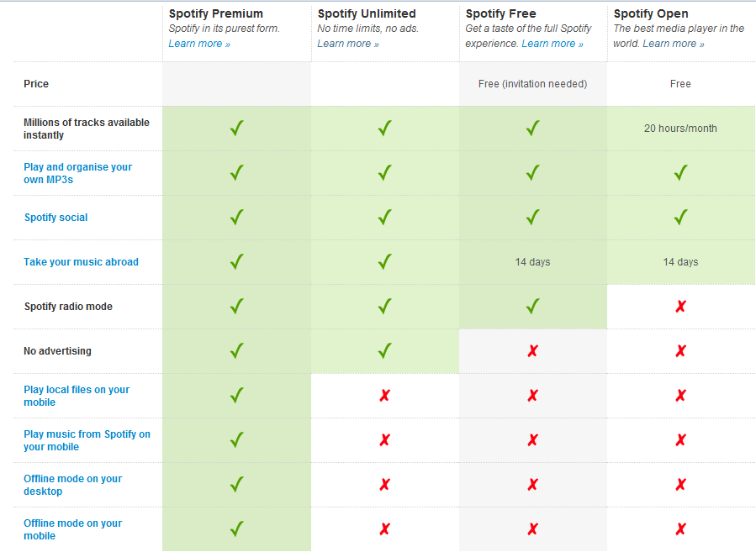Click the Premium checkmark for Spotify social

[237, 218]
